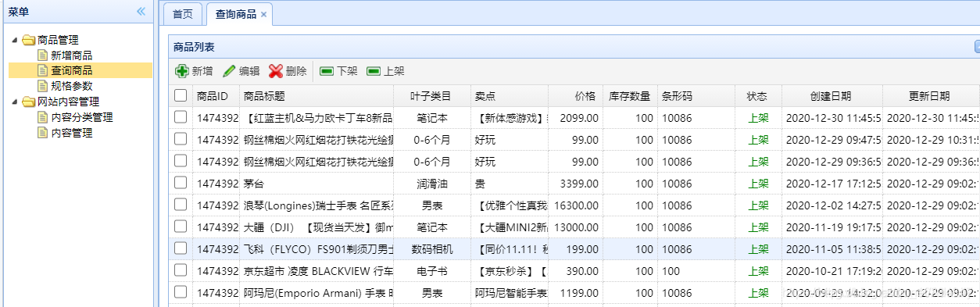Click the 库存数量 column header
The width and height of the screenshot is (980, 307).
630,96
